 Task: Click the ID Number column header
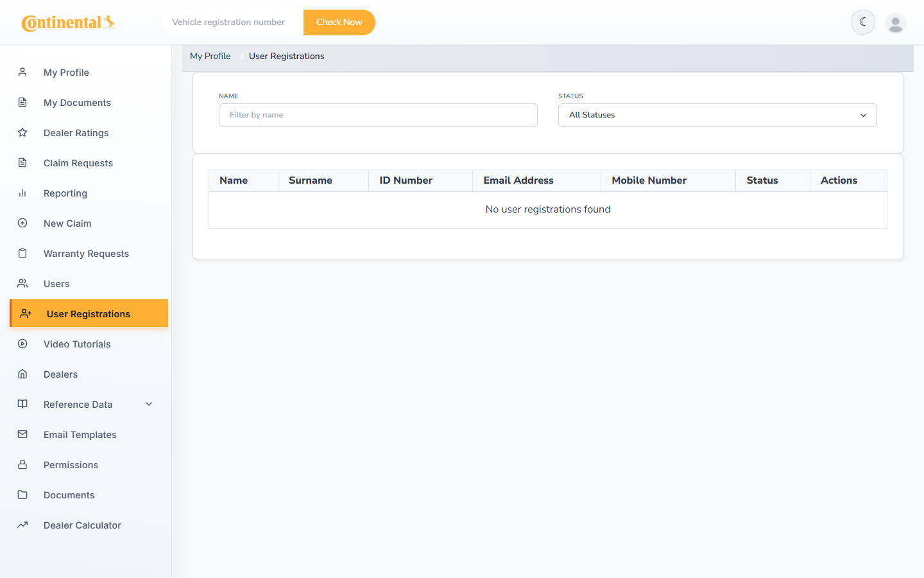pos(421,180)
